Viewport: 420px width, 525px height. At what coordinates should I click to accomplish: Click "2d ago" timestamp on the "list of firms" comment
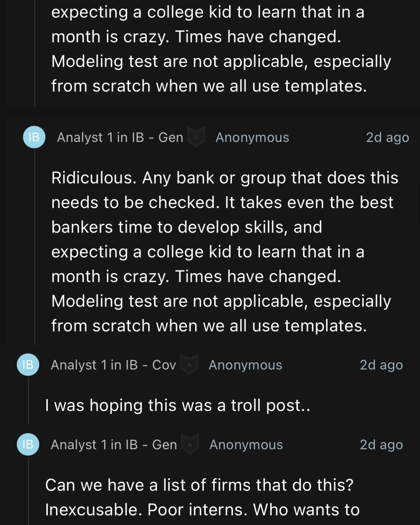[381, 444]
